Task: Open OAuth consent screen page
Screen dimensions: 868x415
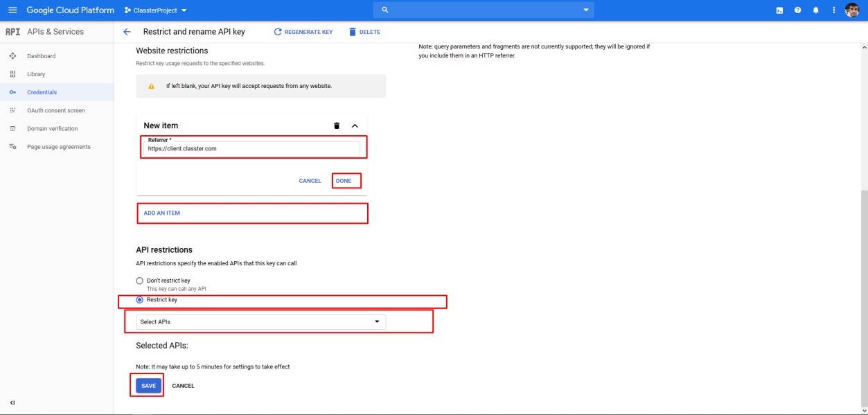Action: click(55, 110)
